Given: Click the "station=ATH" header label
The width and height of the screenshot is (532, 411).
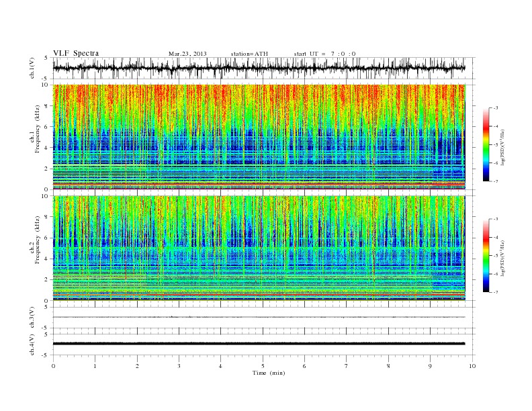Looking at the screenshot, I should tap(249, 54).
